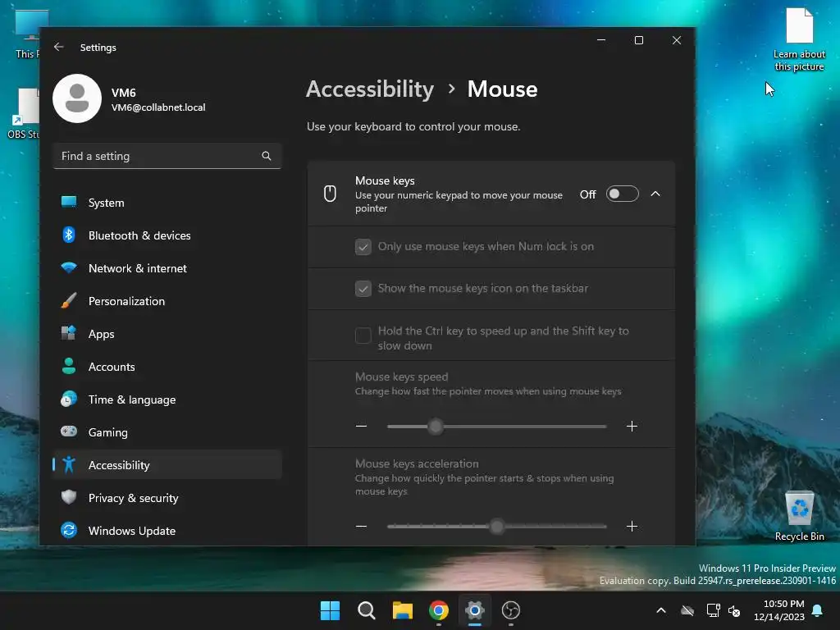Increase Mouse keys acceleration with plus

pos(632,526)
